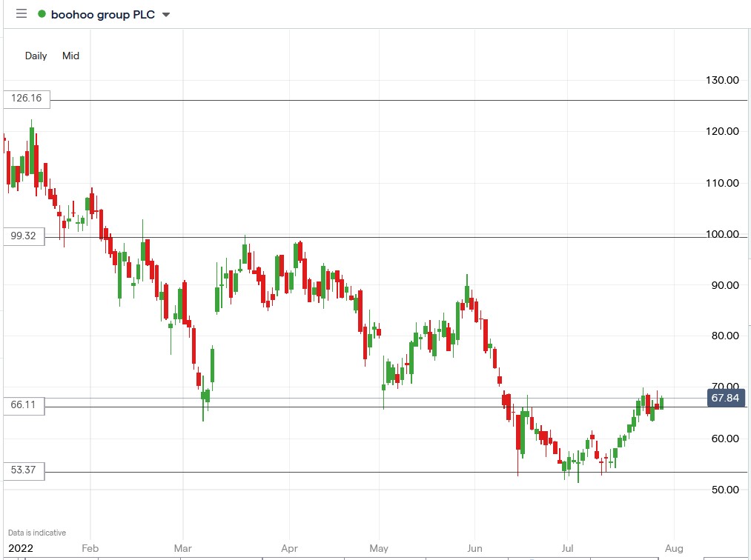Open options via the chart title arrow
The width and height of the screenshot is (751, 560).
coord(165,13)
